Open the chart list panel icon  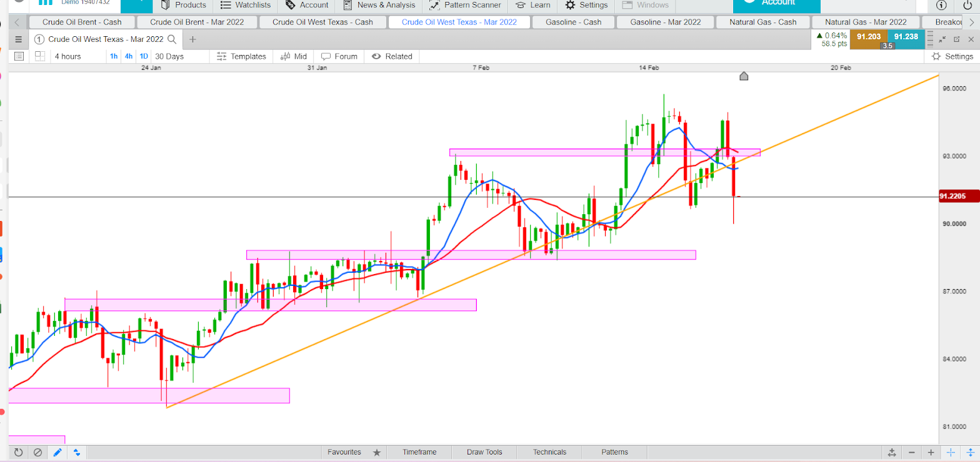tap(19, 56)
